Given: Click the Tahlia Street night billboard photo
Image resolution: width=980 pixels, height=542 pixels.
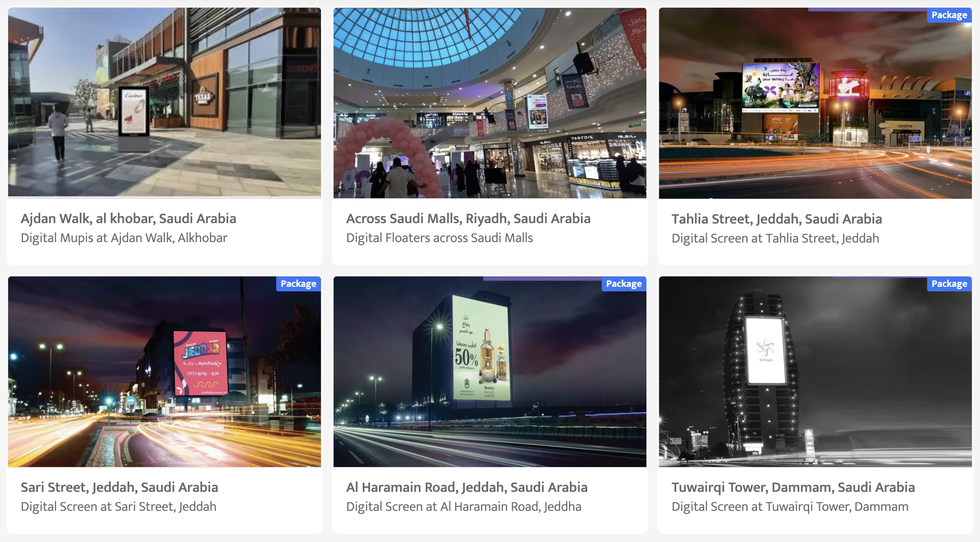Looking at the screenshot, I should tap(815, 103).
